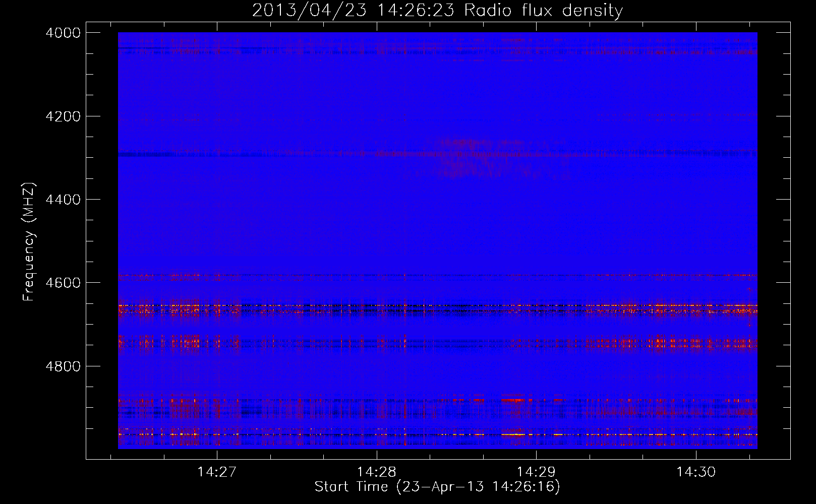Image resolution: width=816 pixels, height=504 pixels.
Task: Click the 'Frequency (MHZ)' axis title
Action: [29, 242]
